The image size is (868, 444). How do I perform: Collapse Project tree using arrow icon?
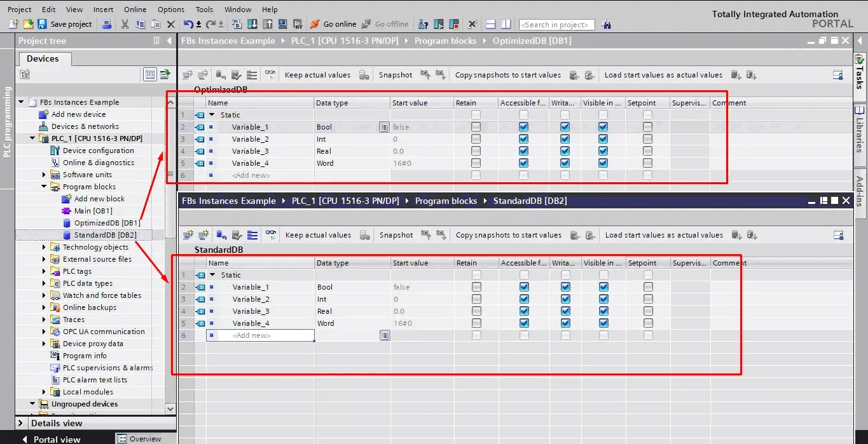pos(169,41)
